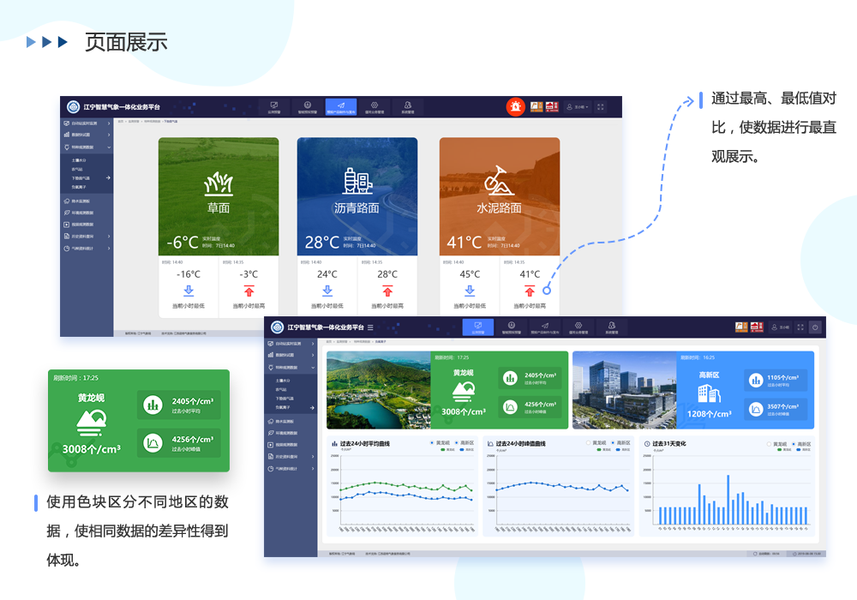Viewport: 857px width, 600px height.
Task: Expand the first sidebar menu in lower window
Action: tap(290, 344)
